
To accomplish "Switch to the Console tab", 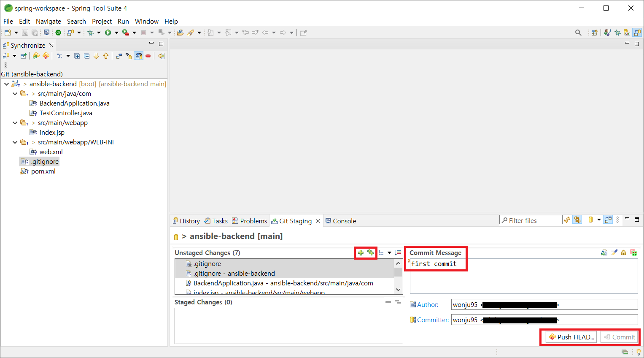I will click(x=341, y=221).
